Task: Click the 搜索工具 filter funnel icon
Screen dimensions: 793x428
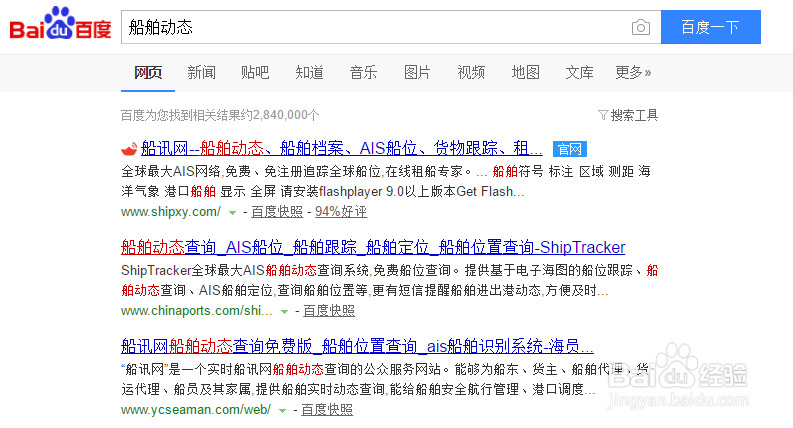Action: (x=602, y=115)
